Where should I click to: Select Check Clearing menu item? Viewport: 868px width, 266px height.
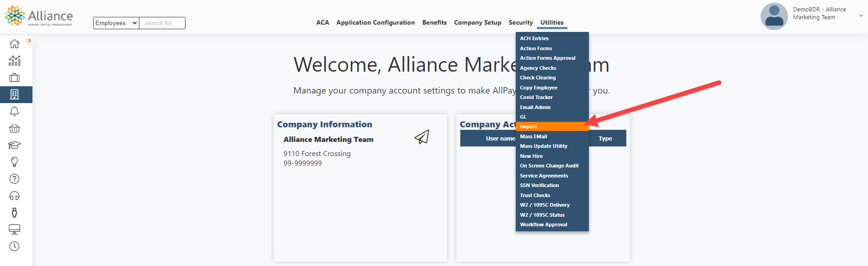point(552,78)
